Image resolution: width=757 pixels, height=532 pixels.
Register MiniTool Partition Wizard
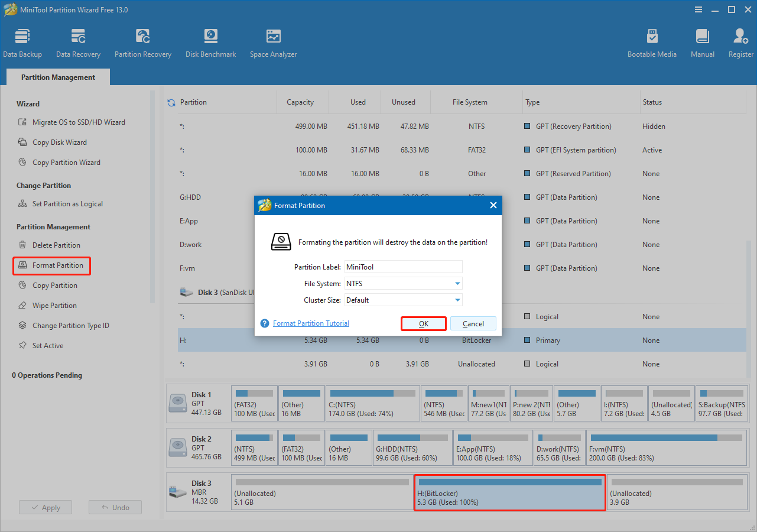tap(740, 41)
